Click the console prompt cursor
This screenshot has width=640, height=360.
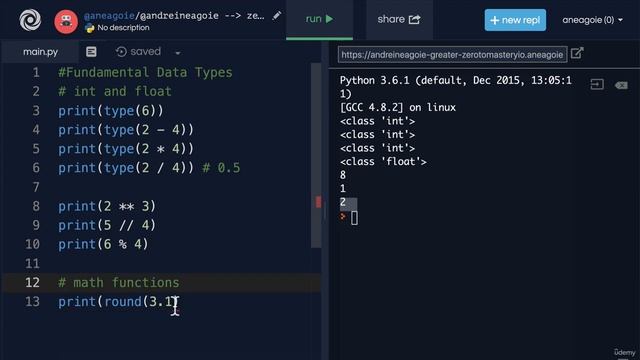[354, 218]
